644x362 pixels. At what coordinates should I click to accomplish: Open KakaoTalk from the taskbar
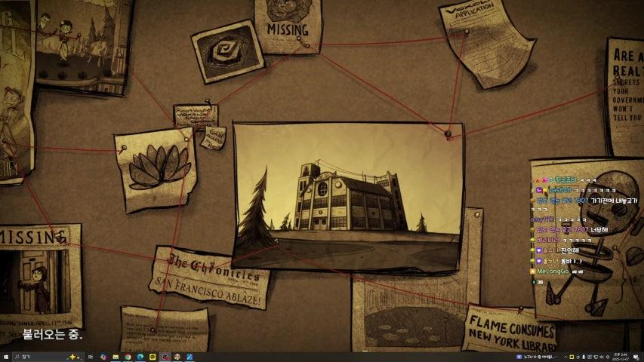coord(153,357)
